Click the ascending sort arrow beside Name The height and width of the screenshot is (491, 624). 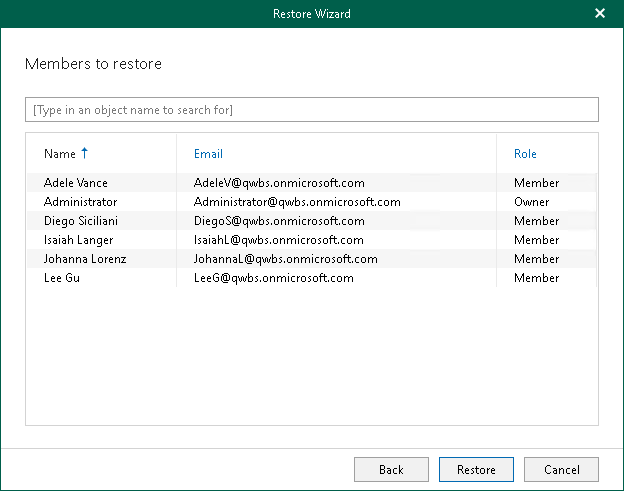[x=84, y=153]
